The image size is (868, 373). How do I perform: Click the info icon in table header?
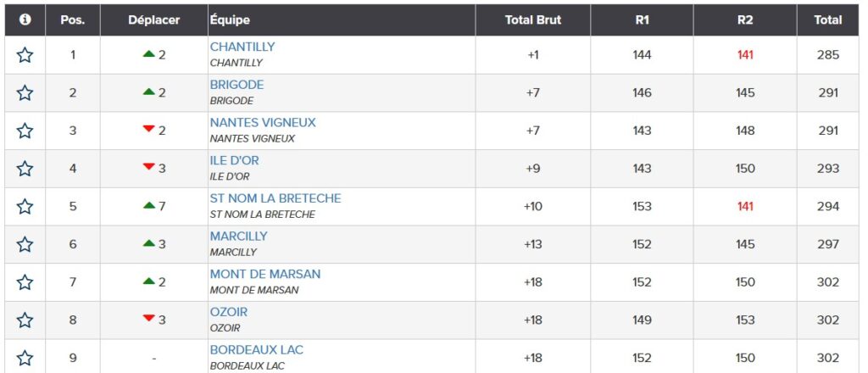point(25,19)
